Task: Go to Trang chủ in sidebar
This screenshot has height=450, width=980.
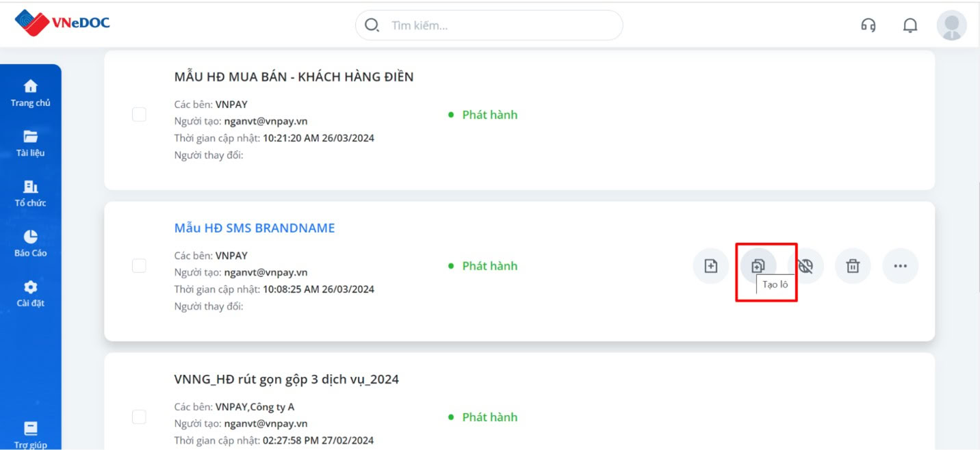Action: pyautogui.click(x=31, y=94)
